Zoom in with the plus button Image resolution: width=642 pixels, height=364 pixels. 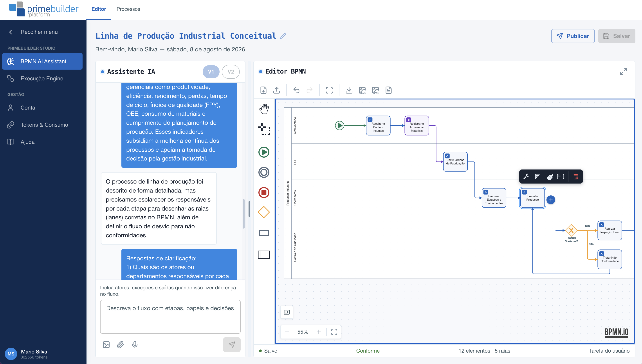tap(319, 332)
